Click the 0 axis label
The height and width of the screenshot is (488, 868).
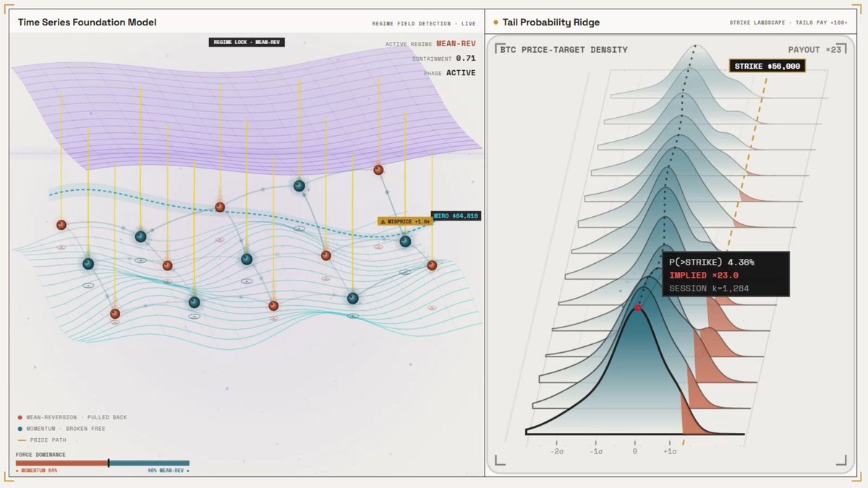(x=635, y=451)
